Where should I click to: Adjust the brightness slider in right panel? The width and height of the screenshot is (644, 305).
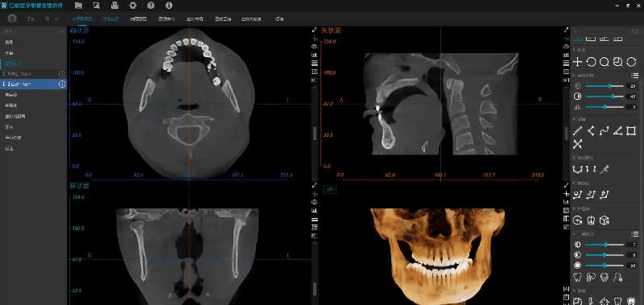(605, 86)
